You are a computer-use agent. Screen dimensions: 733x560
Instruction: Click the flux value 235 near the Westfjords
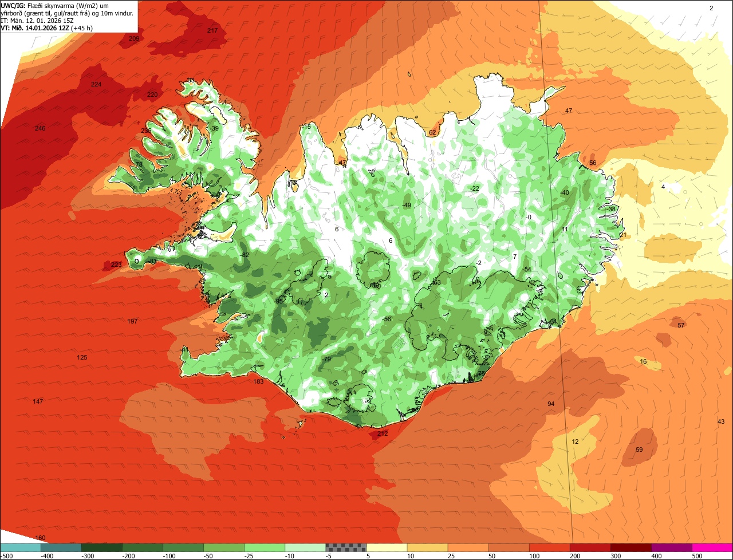click(146, 131)
